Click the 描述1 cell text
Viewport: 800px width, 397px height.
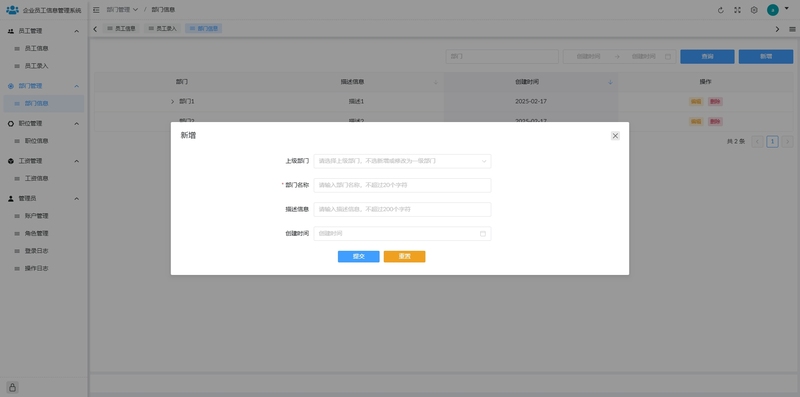(x=356, y=102)
